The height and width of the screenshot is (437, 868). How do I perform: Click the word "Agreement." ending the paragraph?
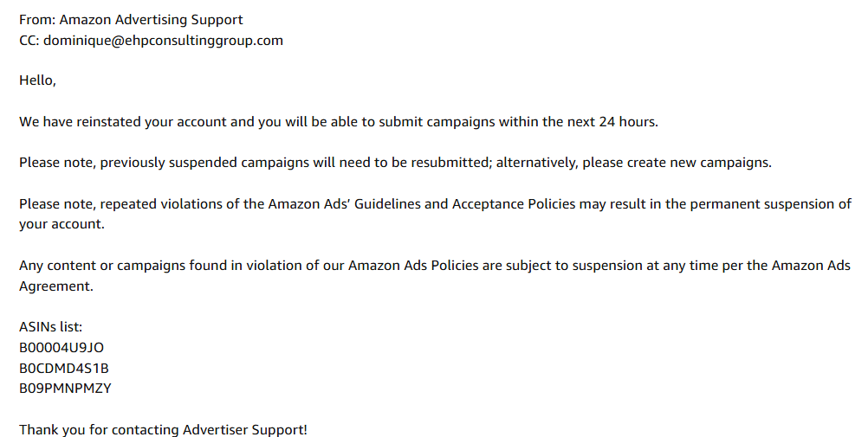coord(55,286)
